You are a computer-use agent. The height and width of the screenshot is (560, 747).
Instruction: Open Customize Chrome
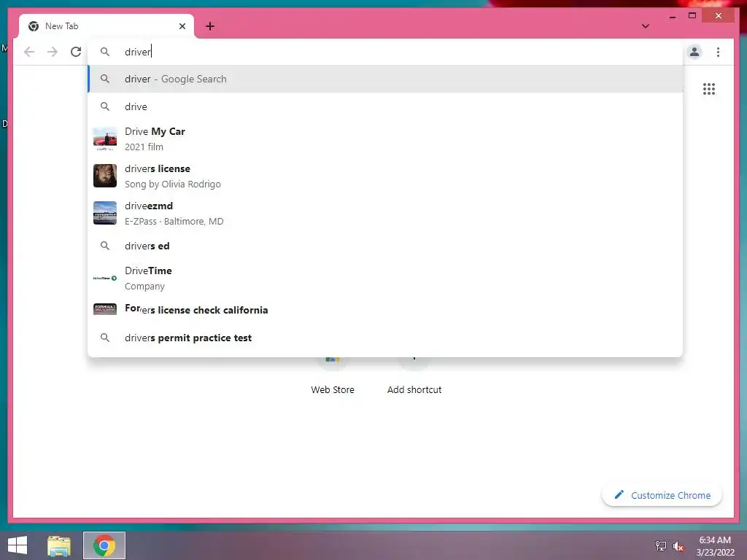click(662, 495)
